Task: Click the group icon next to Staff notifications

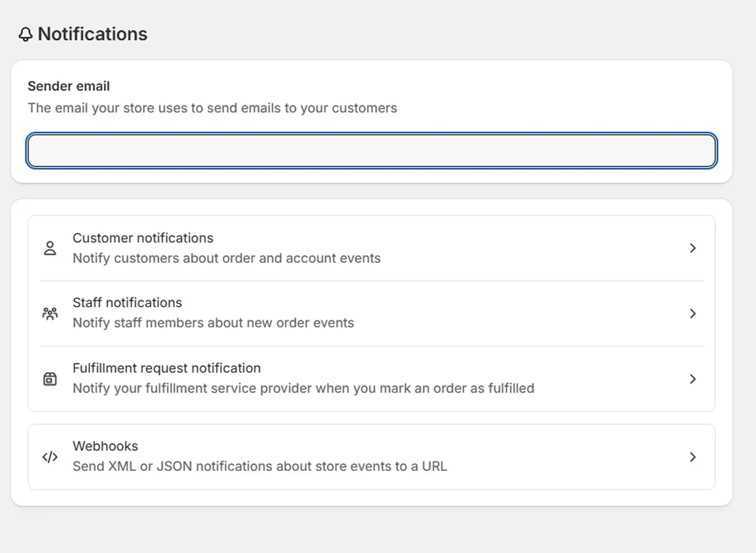Action: (50, 313)
